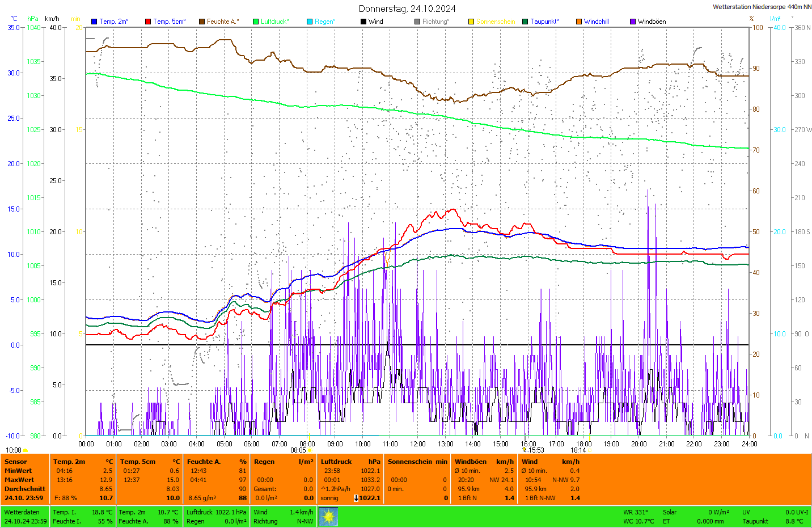Click the red Temp. 5cm legend square
This screenshot has height=528, width=812.
tap(148, 22)
